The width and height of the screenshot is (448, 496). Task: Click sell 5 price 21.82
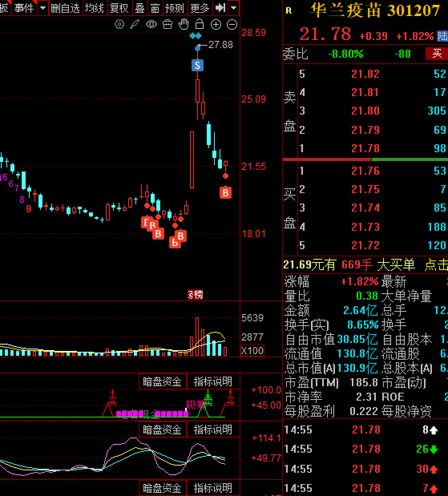click(x=365, y=74)
